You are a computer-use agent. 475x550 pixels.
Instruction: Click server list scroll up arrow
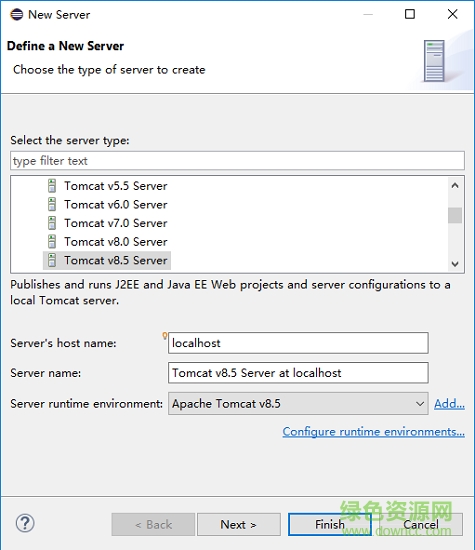tap(455, 186)
